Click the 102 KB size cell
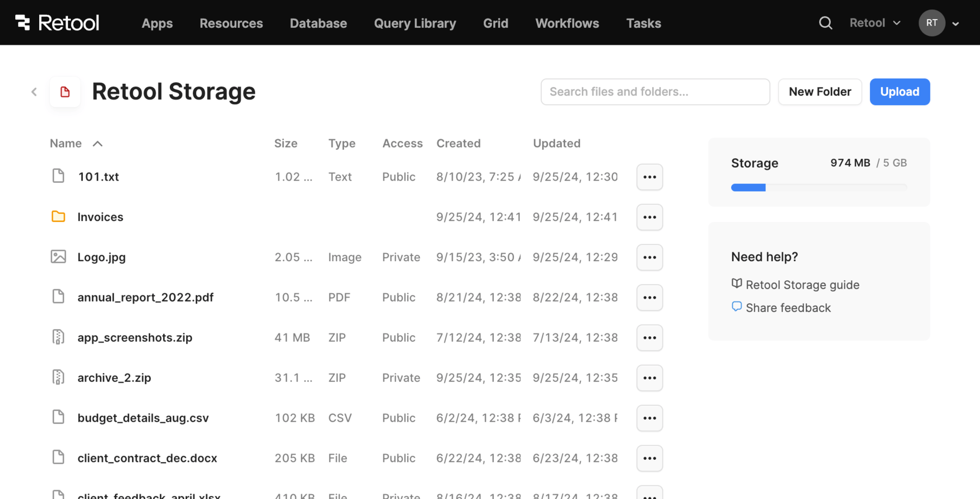Viewport: 980px width, 499px height. tap(295, 418)
